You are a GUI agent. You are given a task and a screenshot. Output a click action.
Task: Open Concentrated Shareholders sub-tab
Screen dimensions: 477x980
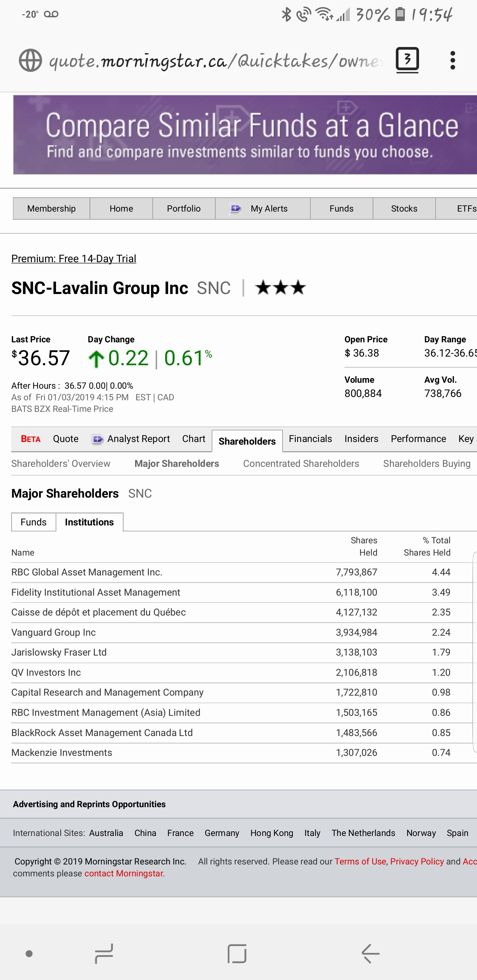click(x=301, y=464)
